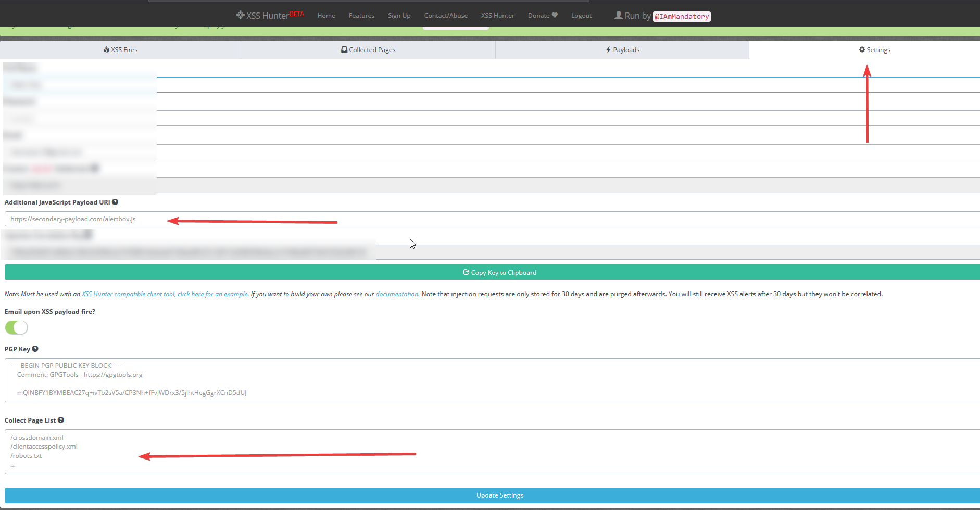Click the help icon beside PGP Key
The image size is (980, 510).
coord(35,349)
